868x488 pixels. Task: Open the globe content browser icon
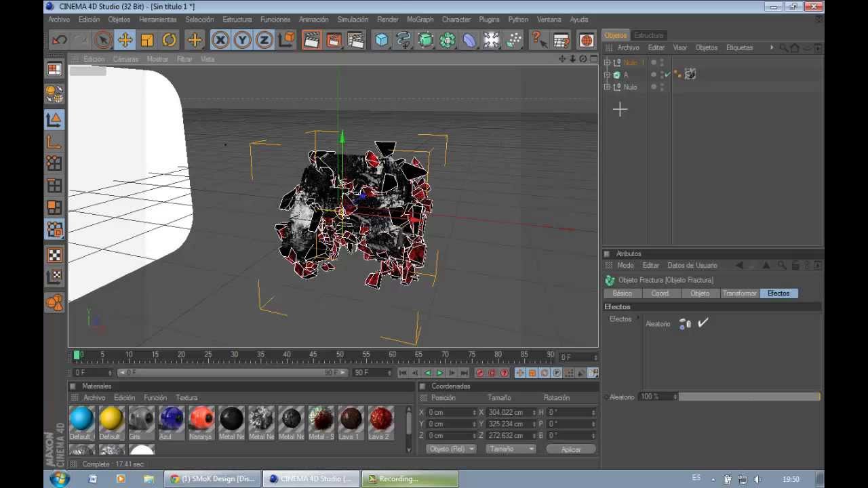587,40
